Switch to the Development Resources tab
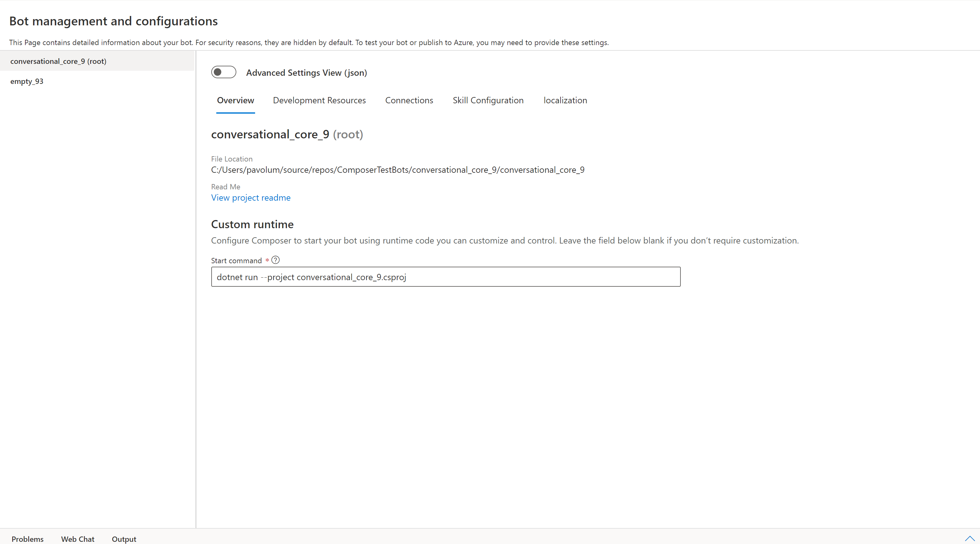The image size is (980, 544). (x=319, y=100)
